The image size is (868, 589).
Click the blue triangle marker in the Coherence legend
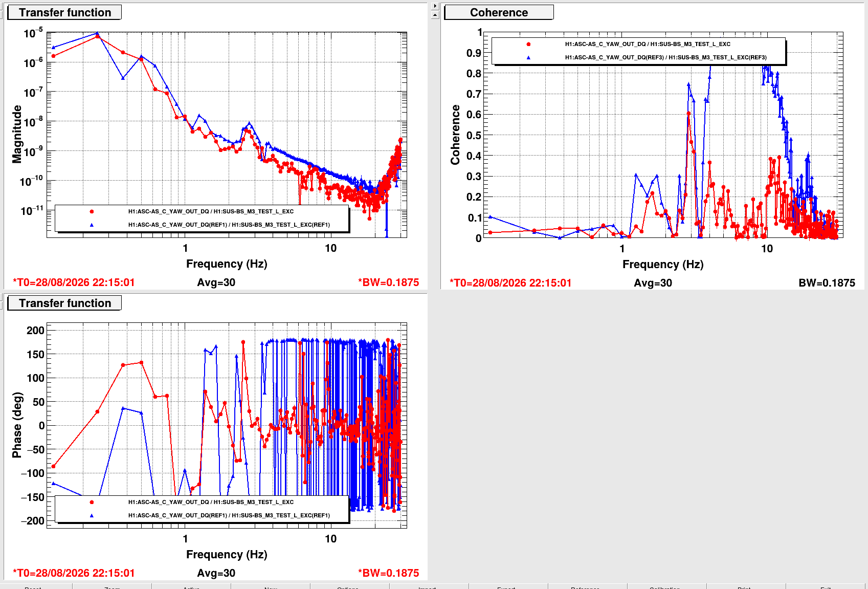(x=528, y=57)
